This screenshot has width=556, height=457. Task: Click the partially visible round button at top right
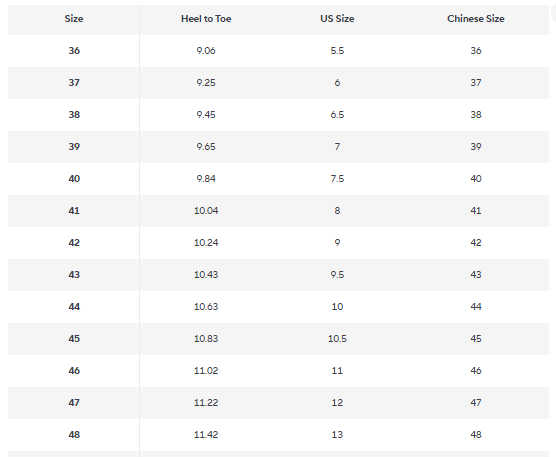coord(554,14)
